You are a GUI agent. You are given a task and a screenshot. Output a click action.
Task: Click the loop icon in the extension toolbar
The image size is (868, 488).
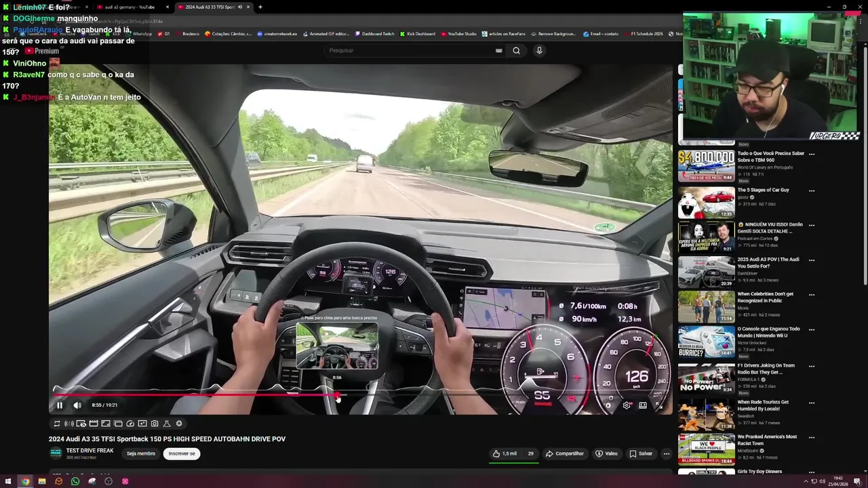click(x=57, y=424)
